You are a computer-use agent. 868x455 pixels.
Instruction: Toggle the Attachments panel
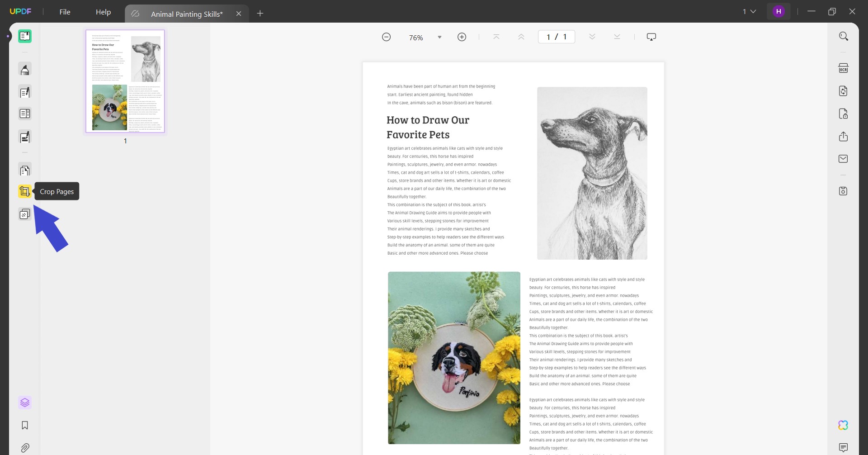(25, 448)
